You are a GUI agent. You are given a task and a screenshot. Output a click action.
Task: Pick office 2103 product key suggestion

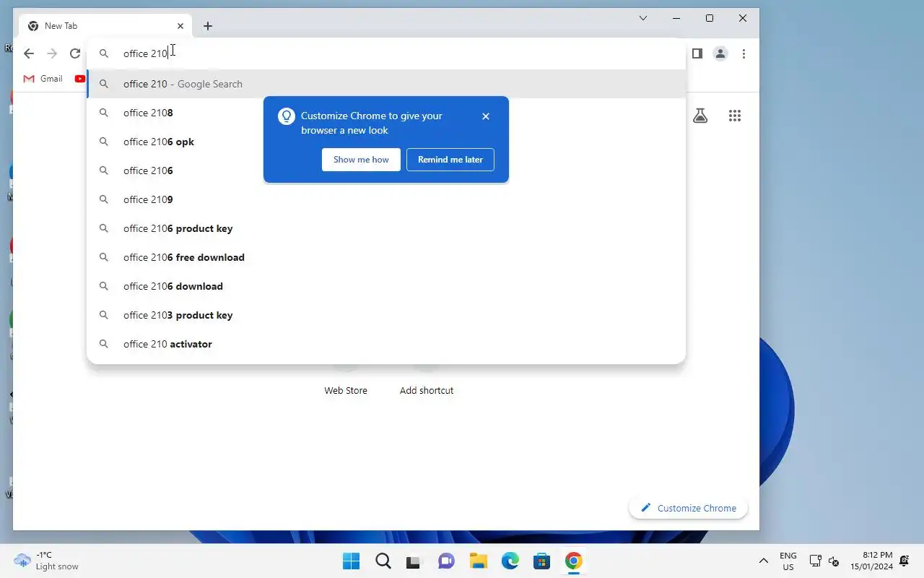coord(386,315)
